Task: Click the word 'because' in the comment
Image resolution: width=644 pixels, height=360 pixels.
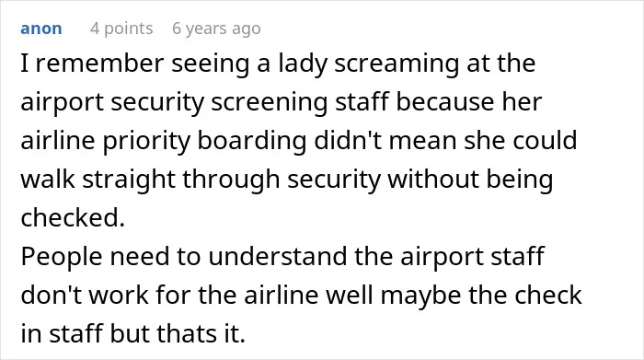Action: click(444, 102)
